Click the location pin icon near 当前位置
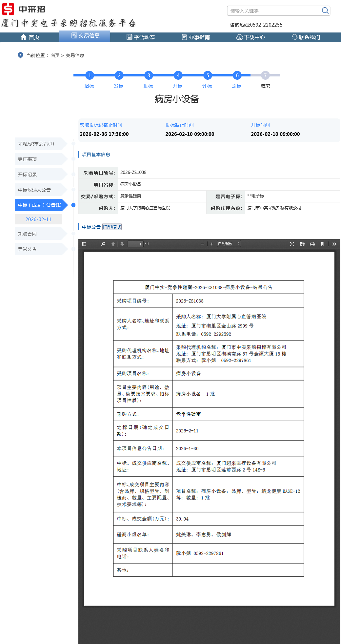The height and width of the screenshot is (644, 341). 20,55
